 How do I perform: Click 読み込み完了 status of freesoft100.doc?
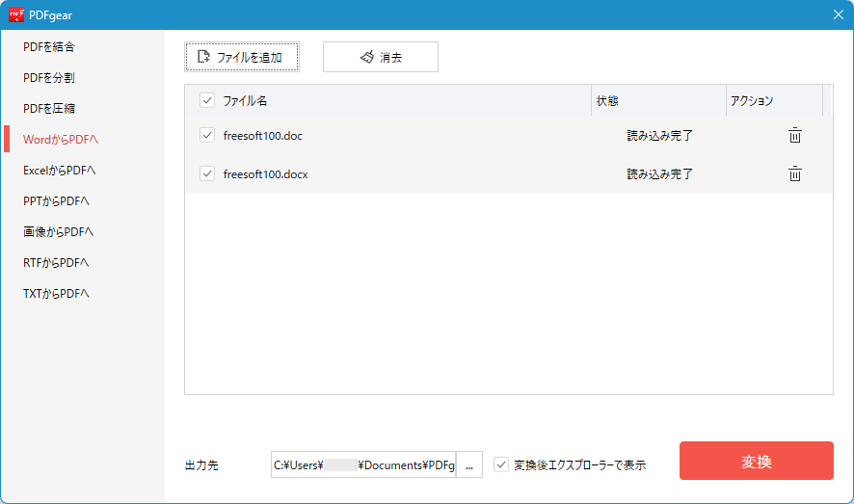click(659, 136)
